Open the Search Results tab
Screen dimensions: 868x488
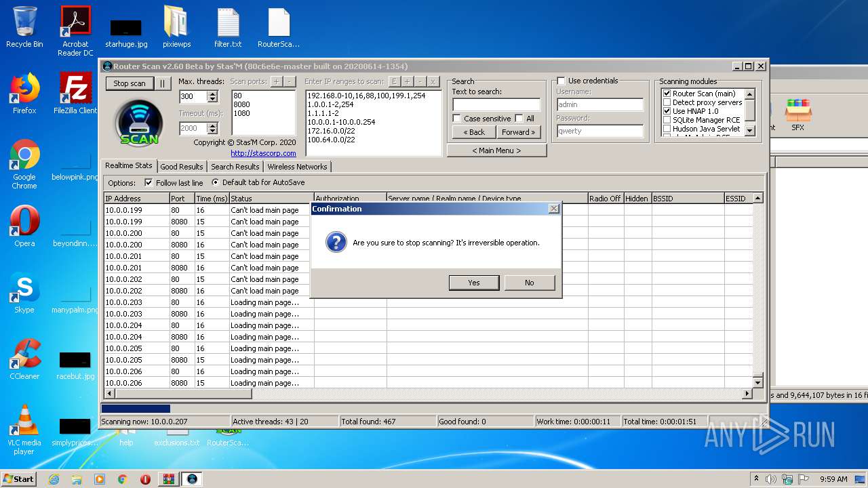235,167
